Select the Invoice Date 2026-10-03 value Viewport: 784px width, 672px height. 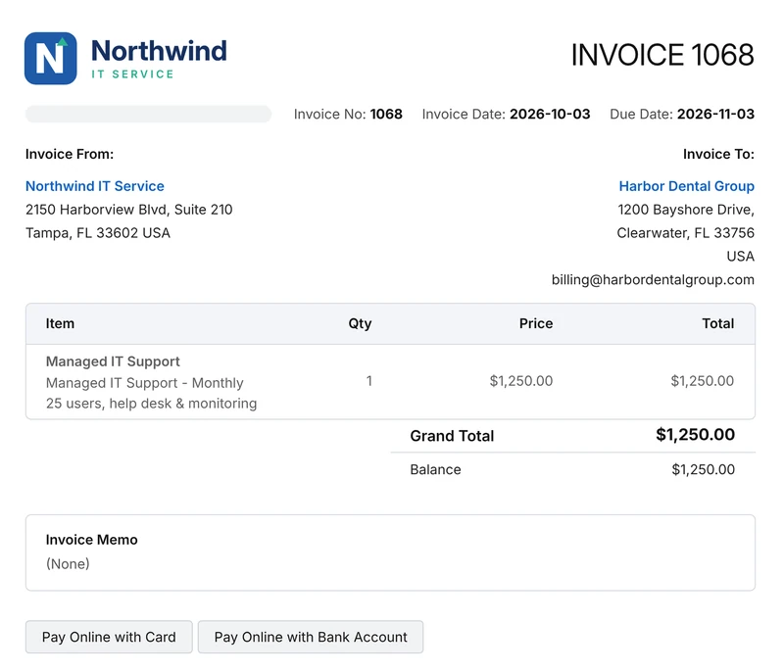tap(550, 114)
